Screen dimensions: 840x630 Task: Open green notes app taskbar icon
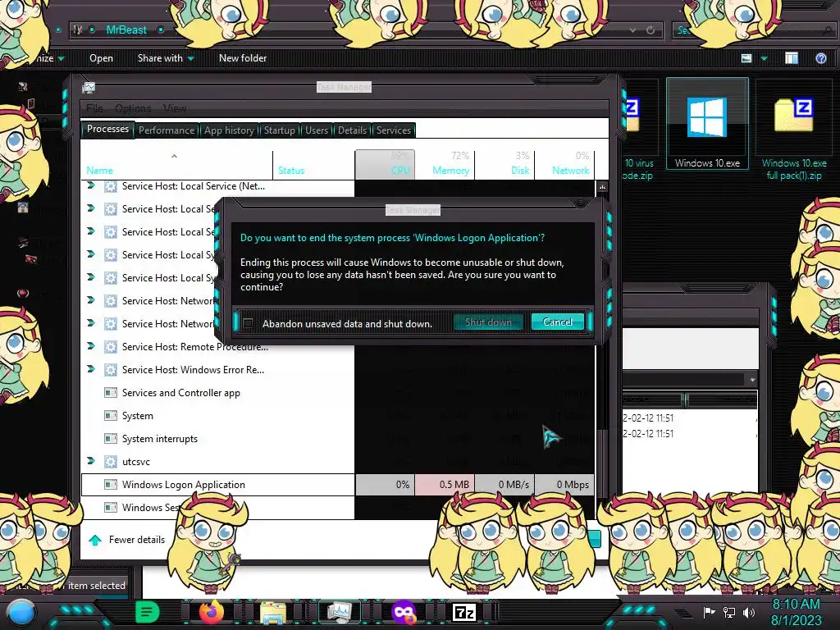coord(148,612)
